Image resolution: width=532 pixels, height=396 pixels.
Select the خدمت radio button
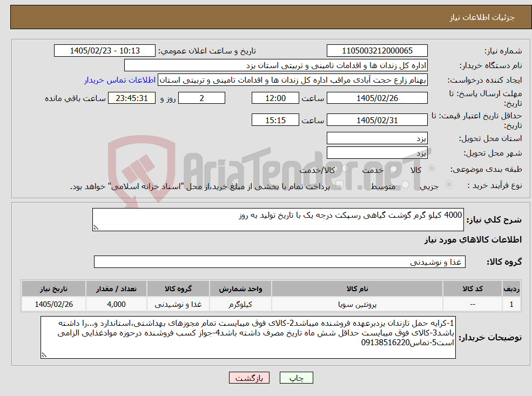pos(394,169)
